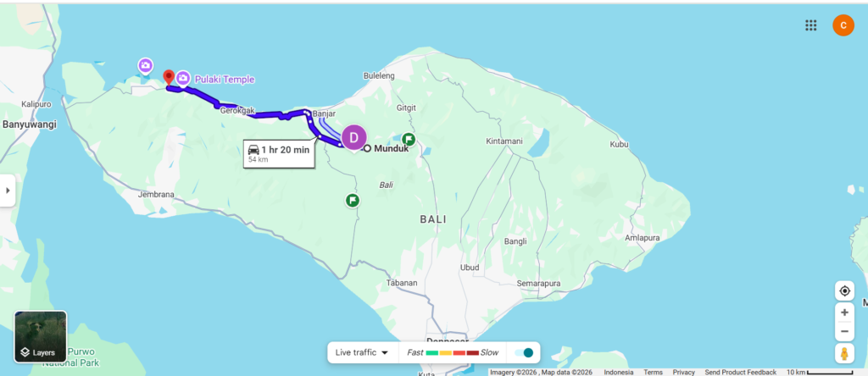Screen dimensions: 868x376
Task: Click the Gitgit place label
Action: pyautogui.click(x=406, y=108)
